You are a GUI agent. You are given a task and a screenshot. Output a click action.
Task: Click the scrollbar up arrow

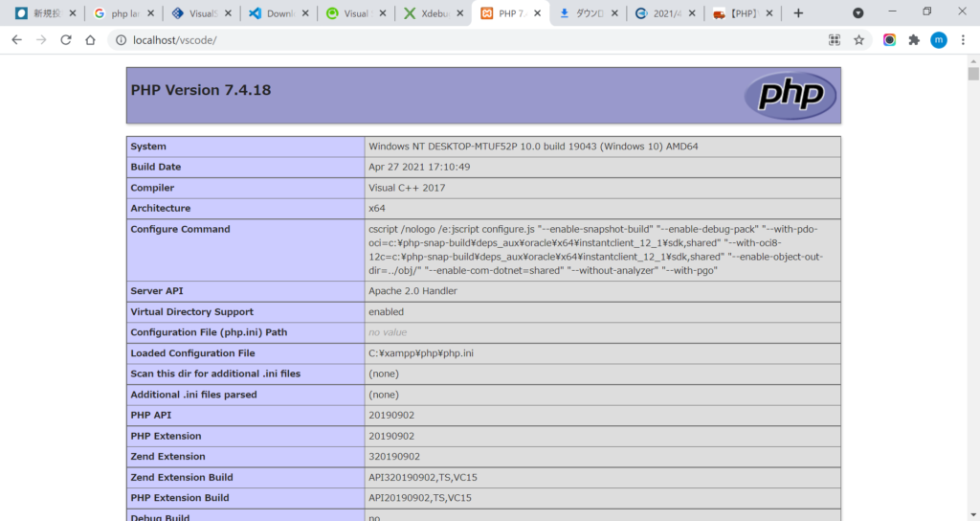973,60
